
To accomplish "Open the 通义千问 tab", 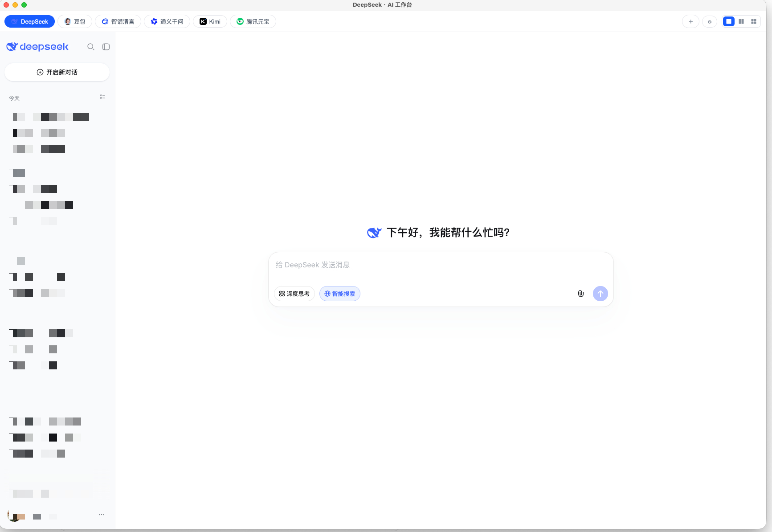I will tap(167, 21).
